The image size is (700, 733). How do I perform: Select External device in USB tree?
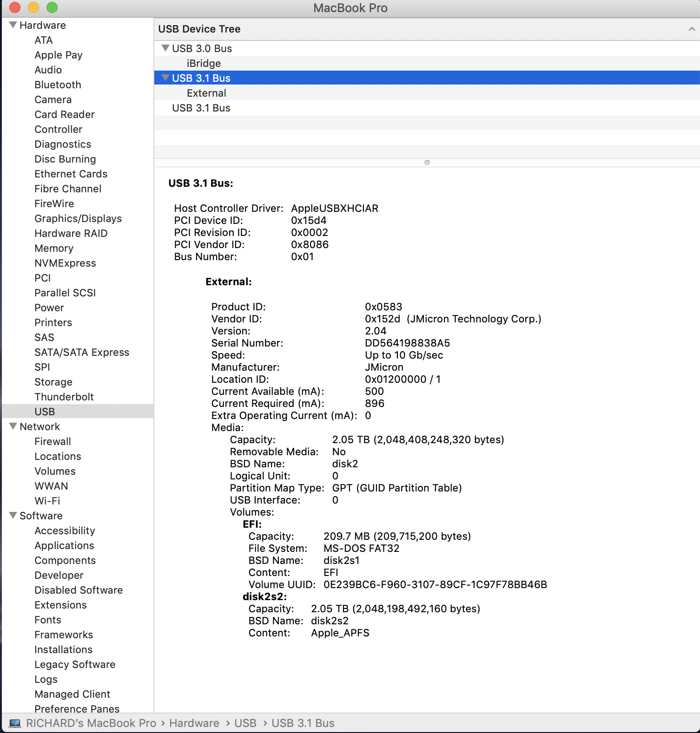point(427,93)
